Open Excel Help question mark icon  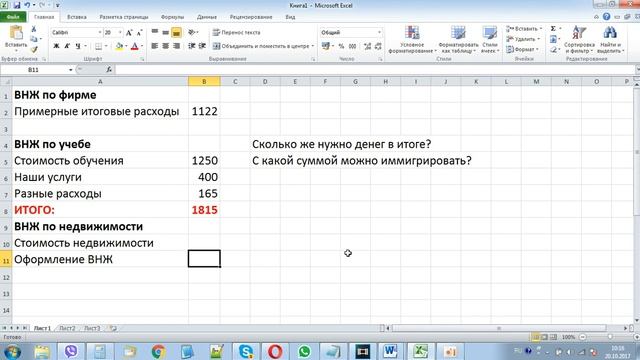point(607,17)
